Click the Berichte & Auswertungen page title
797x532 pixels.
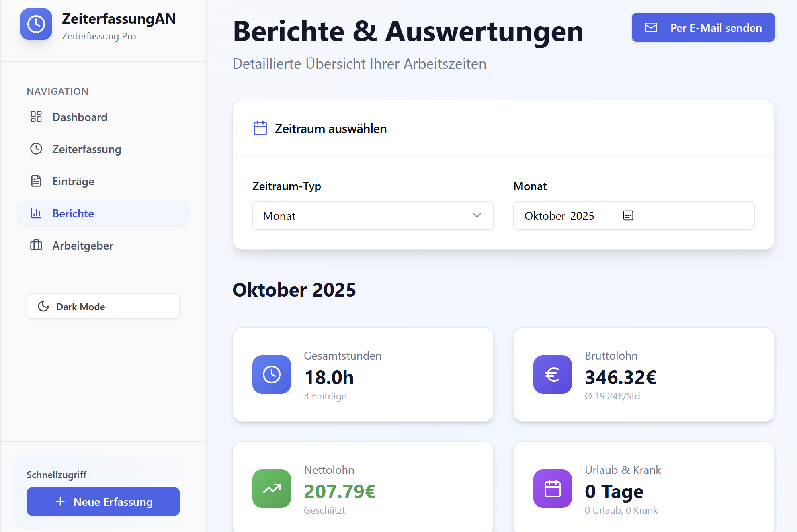408,31
